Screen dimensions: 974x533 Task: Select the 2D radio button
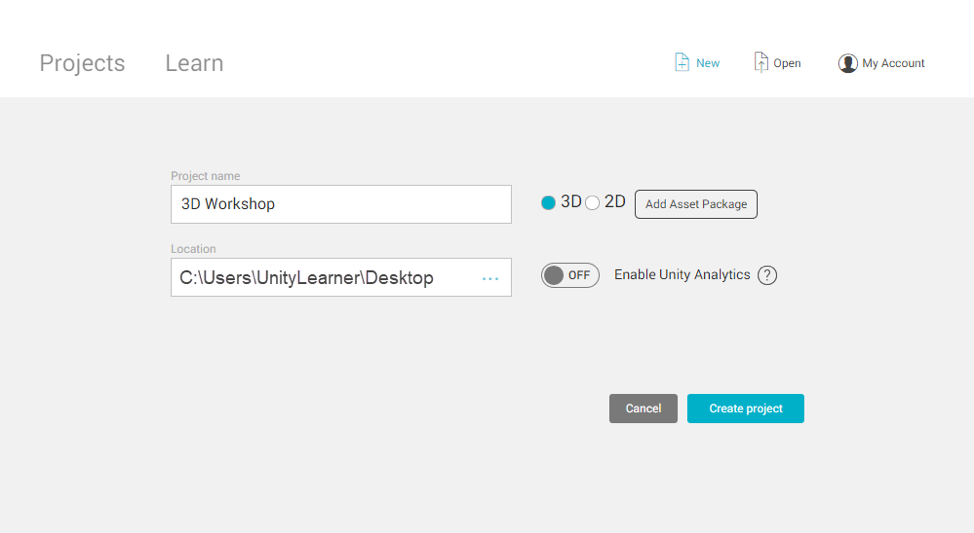592,203
